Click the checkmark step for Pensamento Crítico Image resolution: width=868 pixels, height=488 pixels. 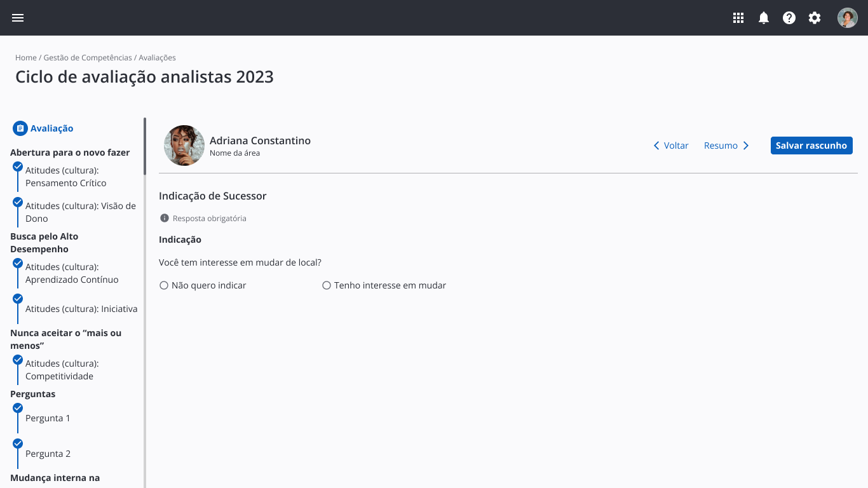(x=18, y=167)
